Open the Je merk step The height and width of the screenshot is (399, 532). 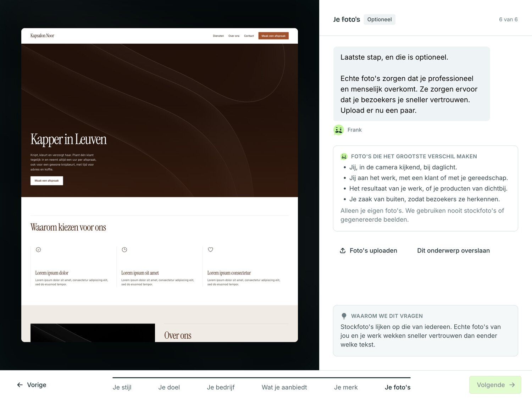pos(346,387)
